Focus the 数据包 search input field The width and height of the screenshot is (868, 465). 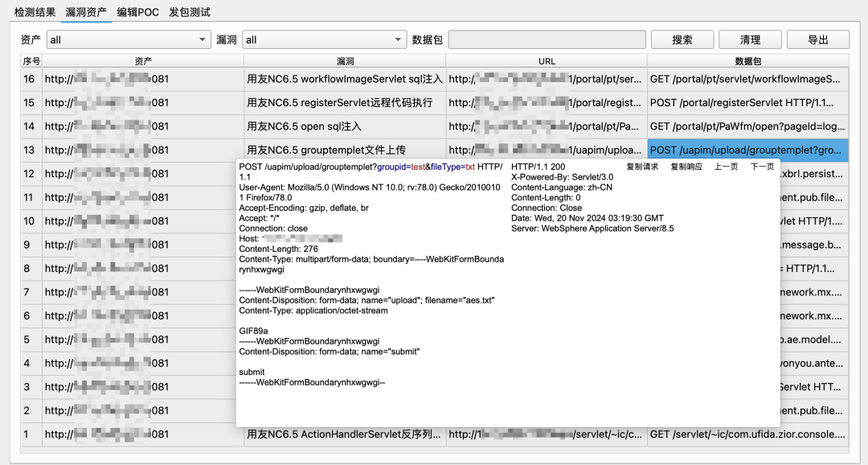(547, 40)
